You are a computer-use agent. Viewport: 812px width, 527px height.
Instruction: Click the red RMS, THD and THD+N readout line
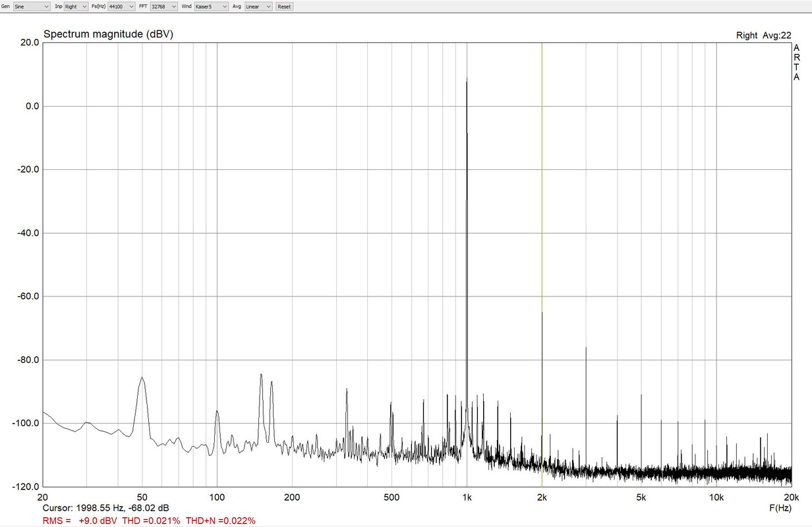click(x=149, y=520)
